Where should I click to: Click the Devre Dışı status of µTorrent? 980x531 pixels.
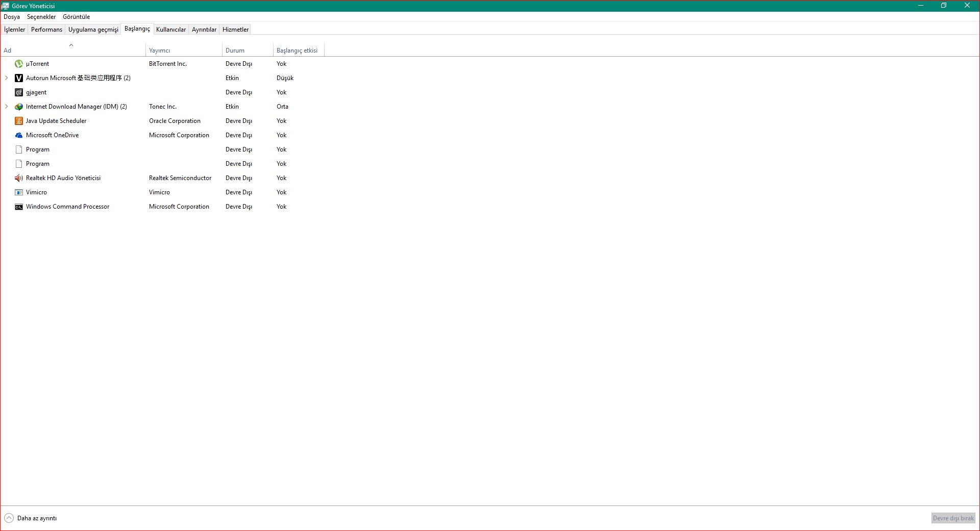click(x=239, y=64)
